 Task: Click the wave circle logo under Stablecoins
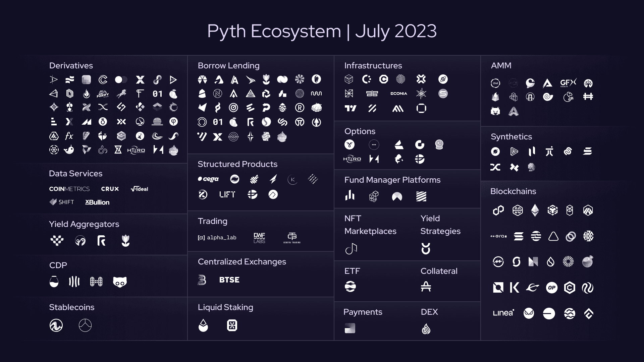56,325
